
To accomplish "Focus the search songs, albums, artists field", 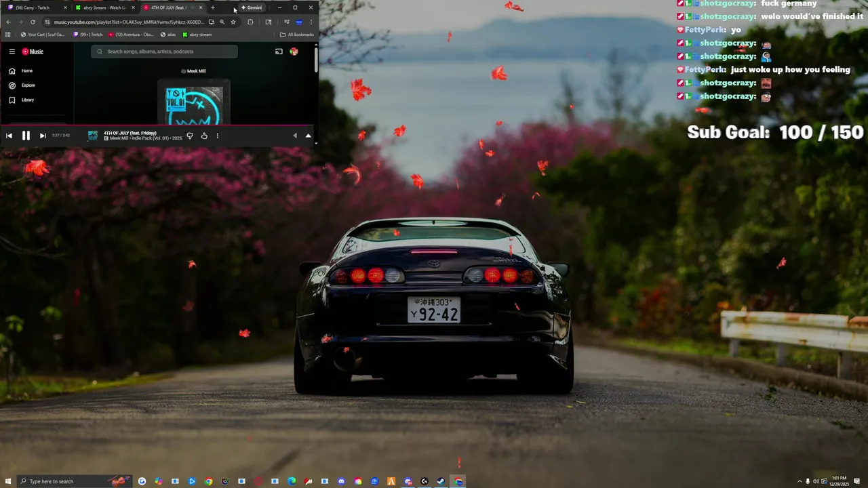I will [x=164, y=52].
